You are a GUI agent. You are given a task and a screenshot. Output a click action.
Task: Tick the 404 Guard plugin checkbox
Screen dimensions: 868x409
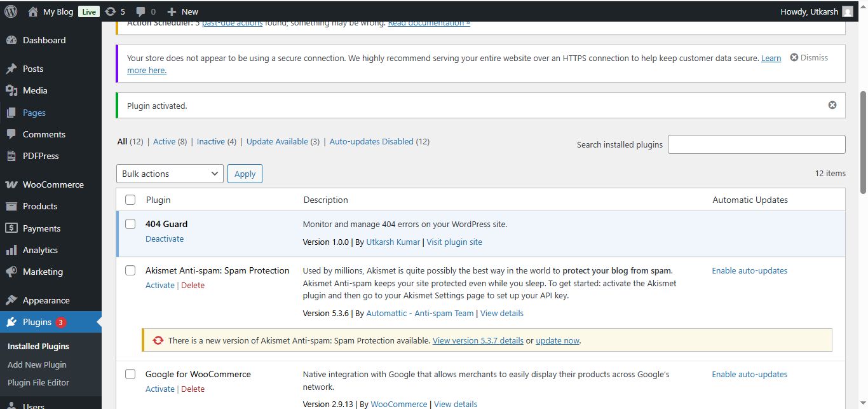point(130,224)
